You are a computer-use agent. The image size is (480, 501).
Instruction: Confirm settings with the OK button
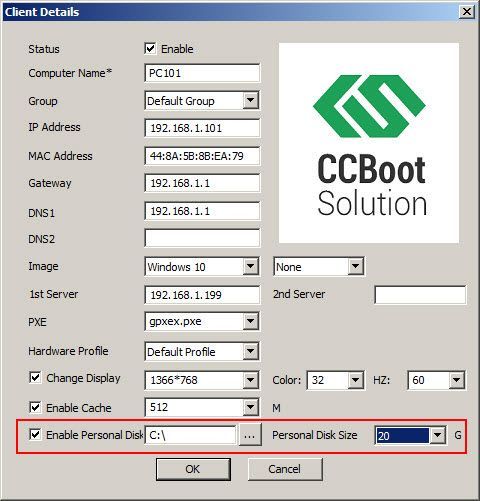pos(193,469)
